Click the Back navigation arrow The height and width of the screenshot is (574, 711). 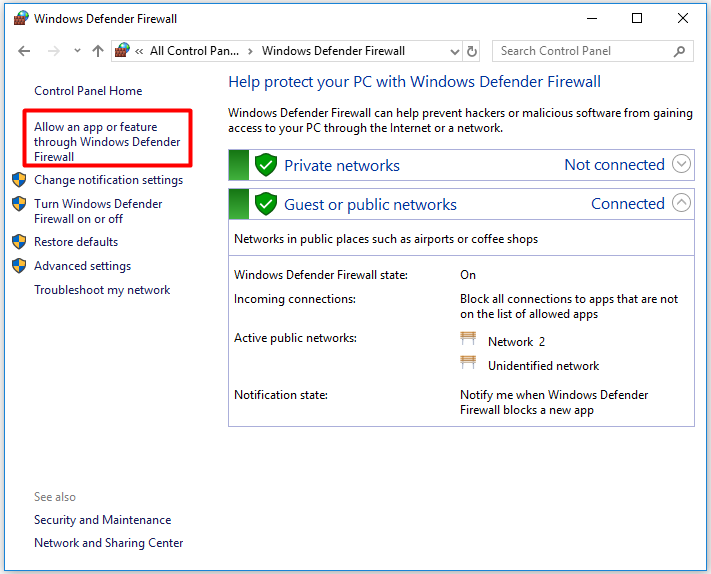point(24,51)
